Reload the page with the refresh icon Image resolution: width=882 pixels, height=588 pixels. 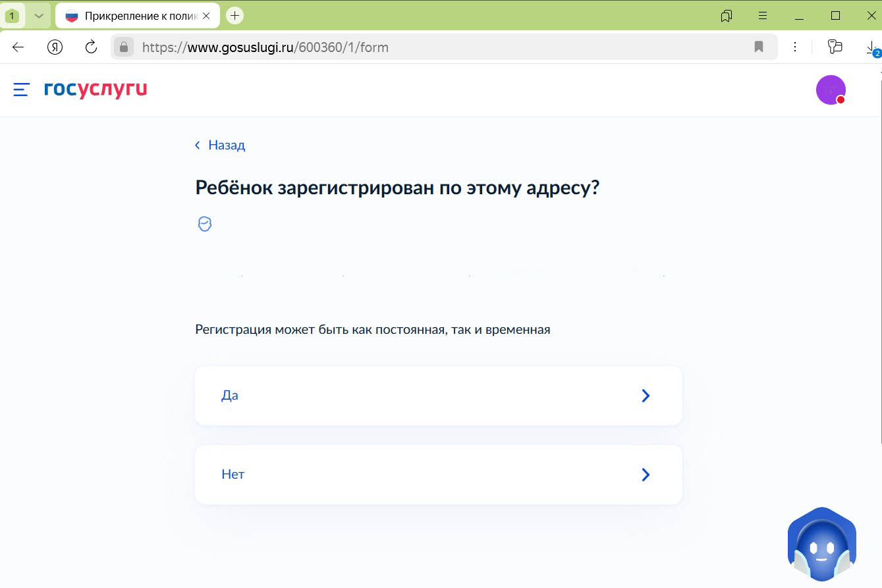[x=92, y=47]
